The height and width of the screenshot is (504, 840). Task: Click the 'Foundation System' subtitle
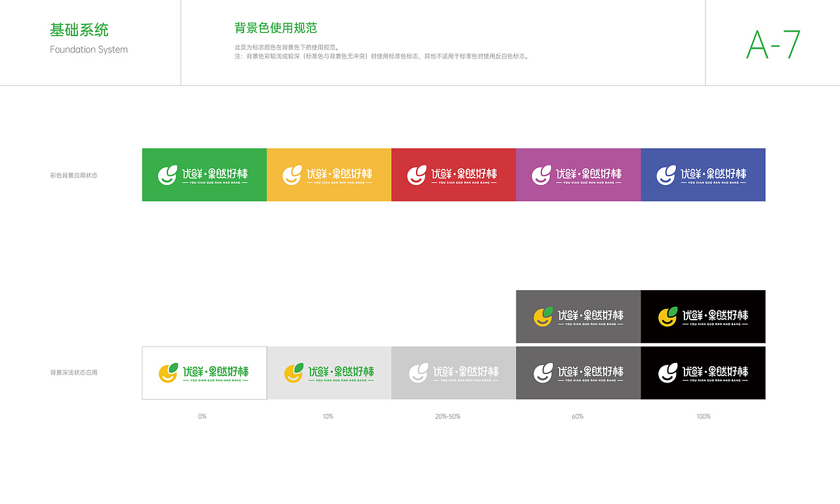(89, 50)
